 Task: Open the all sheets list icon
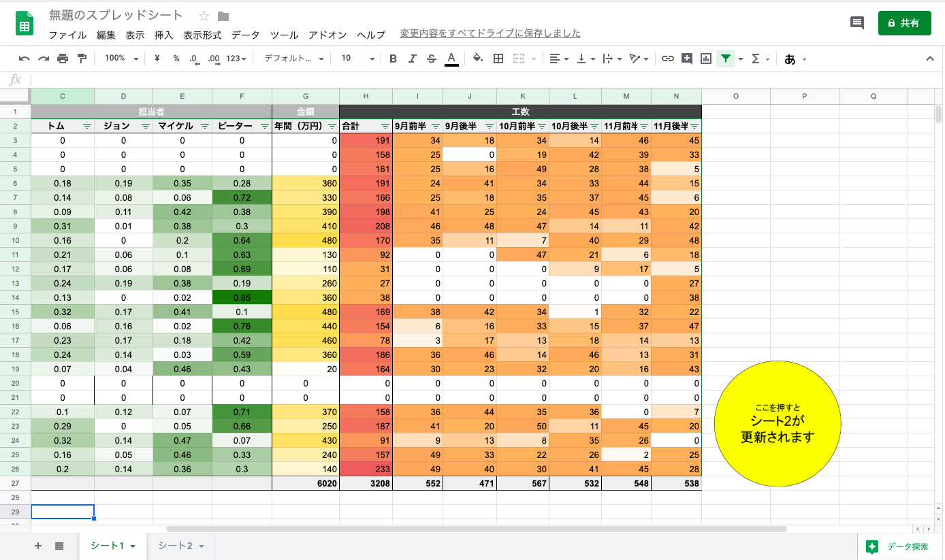pos(59,546)
